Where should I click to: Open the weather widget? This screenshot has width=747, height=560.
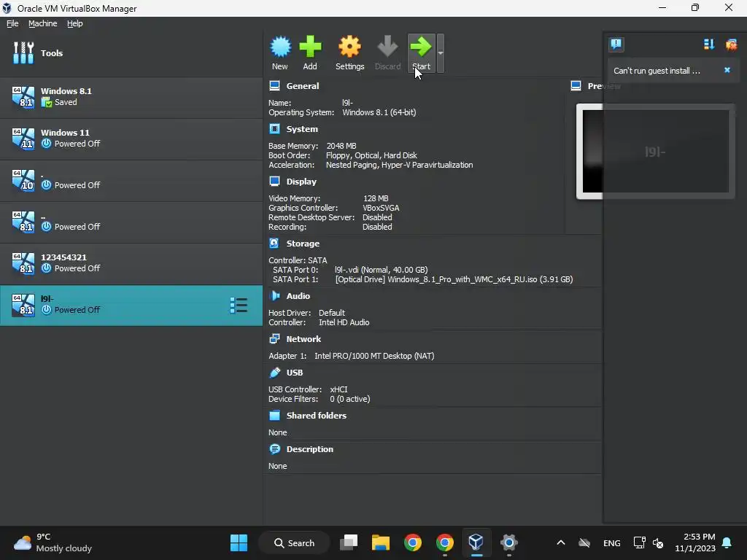[x=53, y=542]
